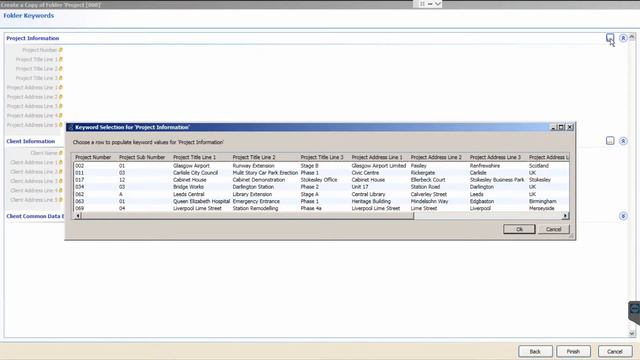This screenshot has height=360, width=640.
Task: Click the Finish button
Action: [x=573, y=351]
